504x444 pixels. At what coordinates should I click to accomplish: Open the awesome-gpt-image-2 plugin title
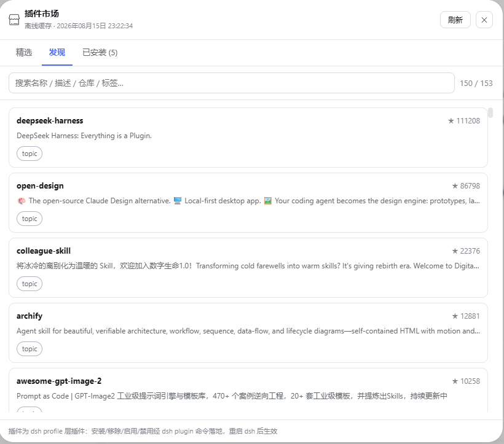(x=59, y=381)
